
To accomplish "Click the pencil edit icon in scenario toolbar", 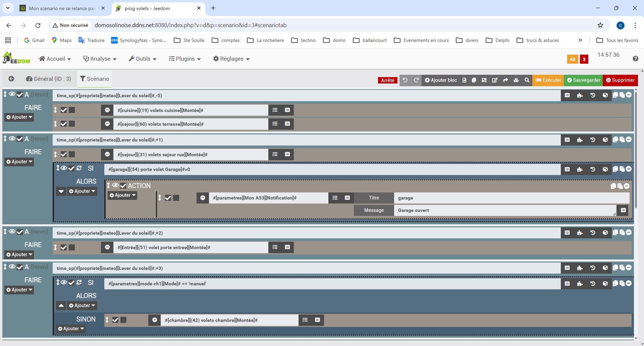I will tap(495, 80).
